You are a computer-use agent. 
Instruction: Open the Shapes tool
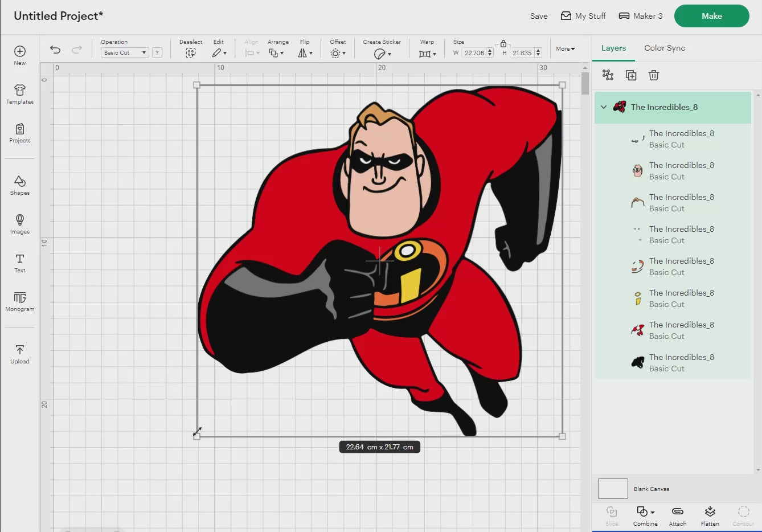(20, 185)
